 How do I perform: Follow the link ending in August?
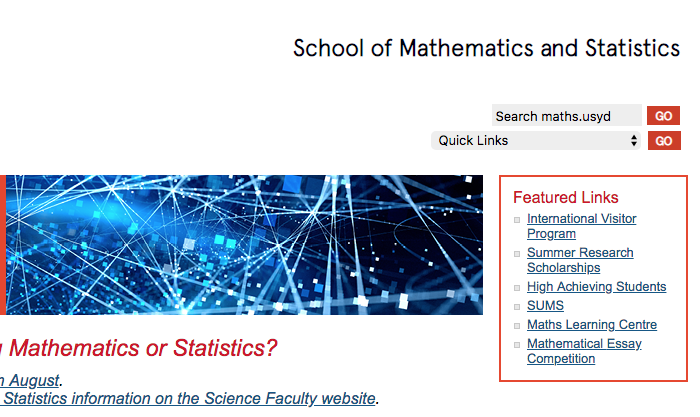(30, 380)
